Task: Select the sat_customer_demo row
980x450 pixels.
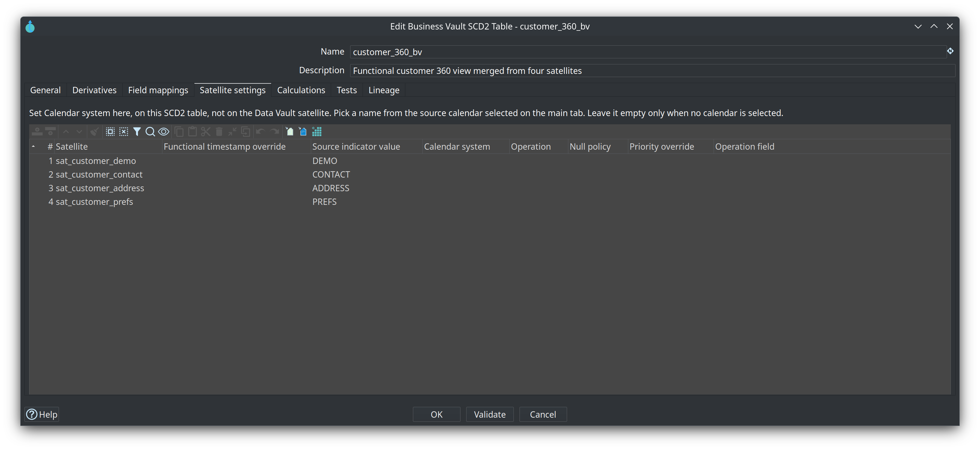Action: (x=490, y=161)
